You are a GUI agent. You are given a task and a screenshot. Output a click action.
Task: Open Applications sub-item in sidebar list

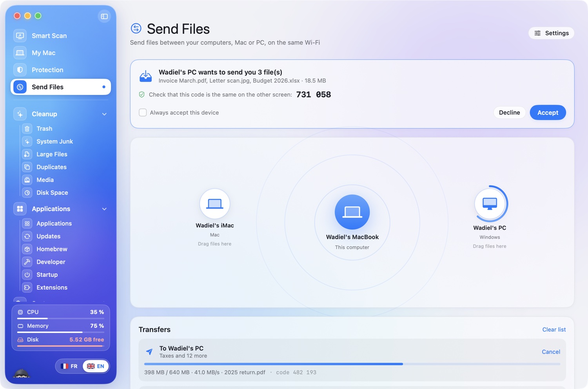pos(54,224)
